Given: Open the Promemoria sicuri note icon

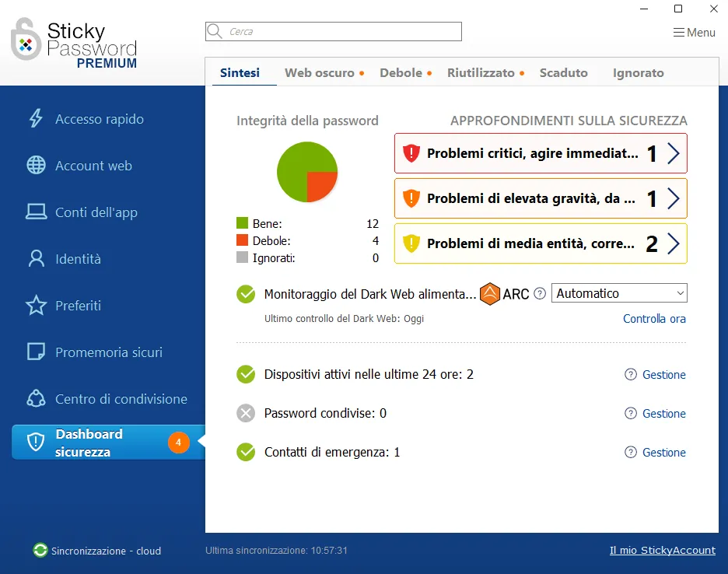Looking at the screenshot, I should click(x=36, y=352).
